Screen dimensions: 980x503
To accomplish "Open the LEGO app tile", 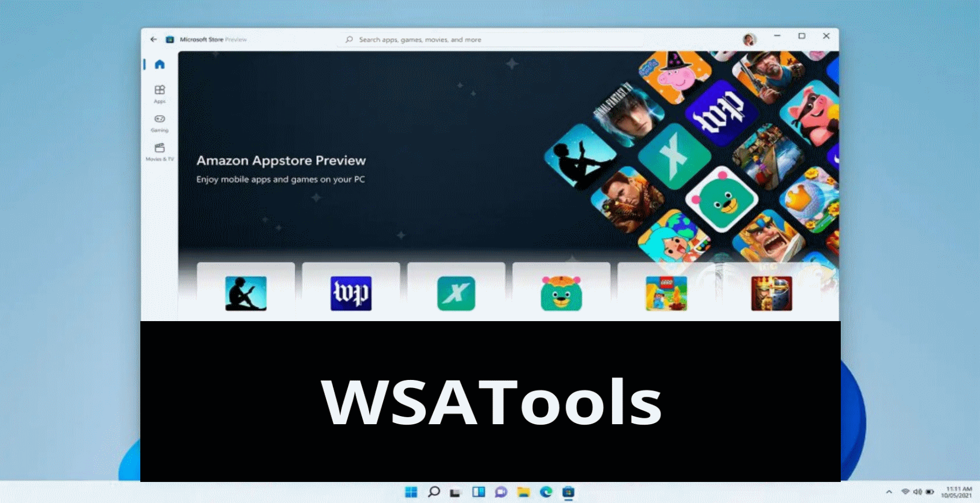I will pyautogui.click(x=666, y=294).
